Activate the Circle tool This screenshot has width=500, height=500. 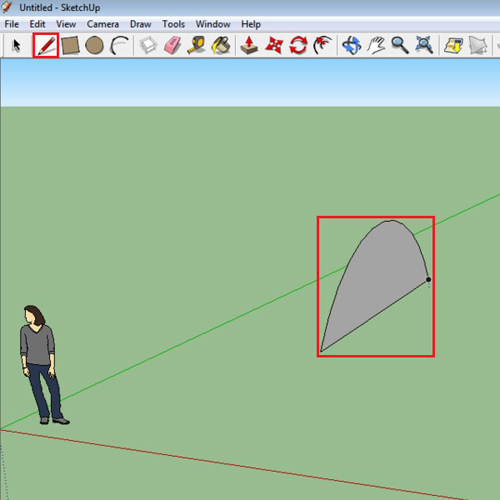(94, 45)
